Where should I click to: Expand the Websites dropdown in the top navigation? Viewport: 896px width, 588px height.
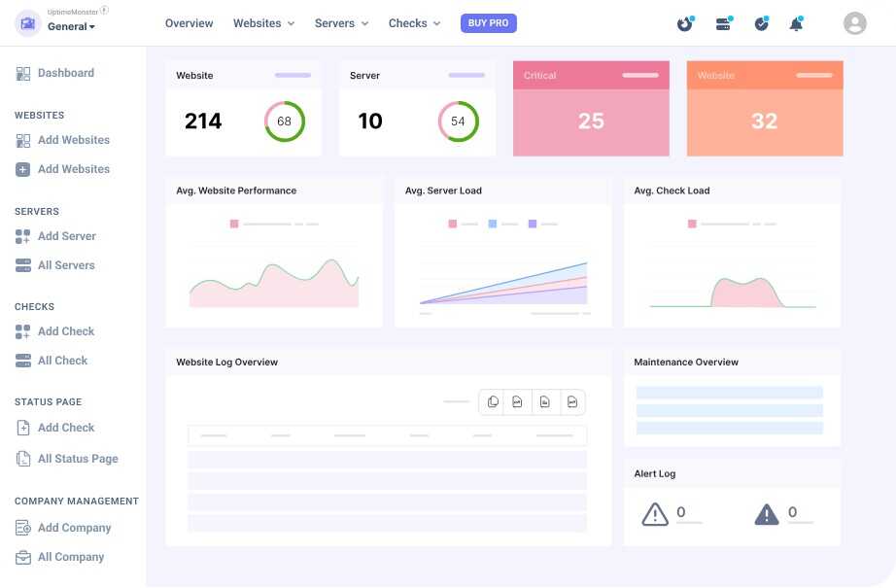[x=262, y=22]
